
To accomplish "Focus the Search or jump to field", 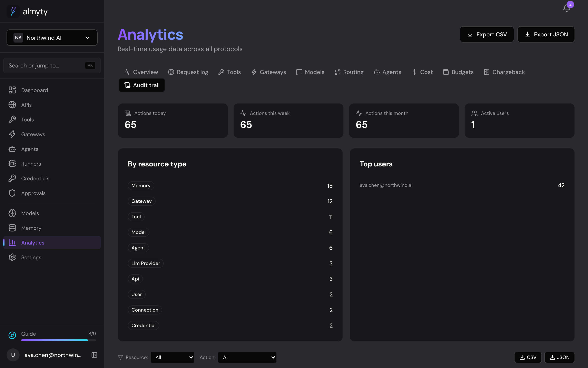I will tap(52, 65).
